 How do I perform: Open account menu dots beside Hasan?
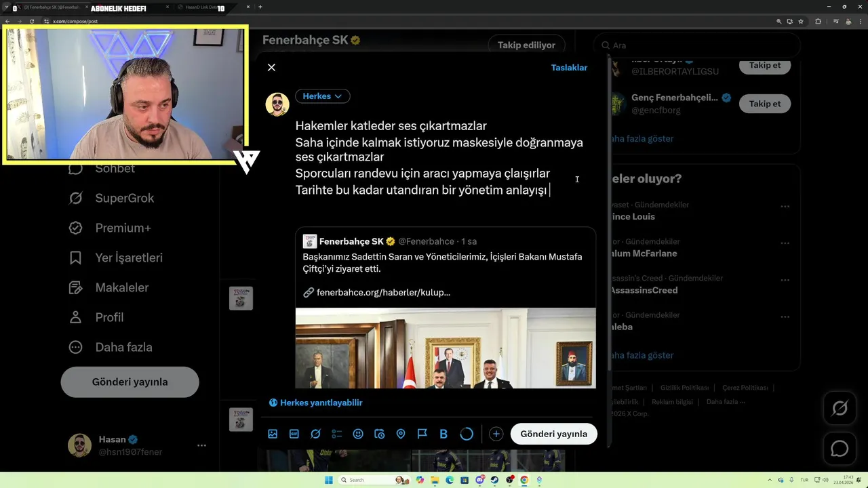201,445
